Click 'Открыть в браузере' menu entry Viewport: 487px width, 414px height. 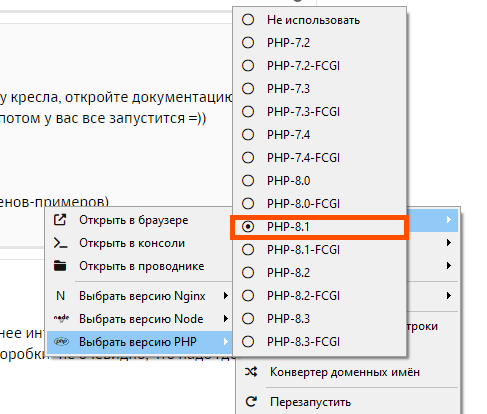pyautogui.click(x=139, y=220)
